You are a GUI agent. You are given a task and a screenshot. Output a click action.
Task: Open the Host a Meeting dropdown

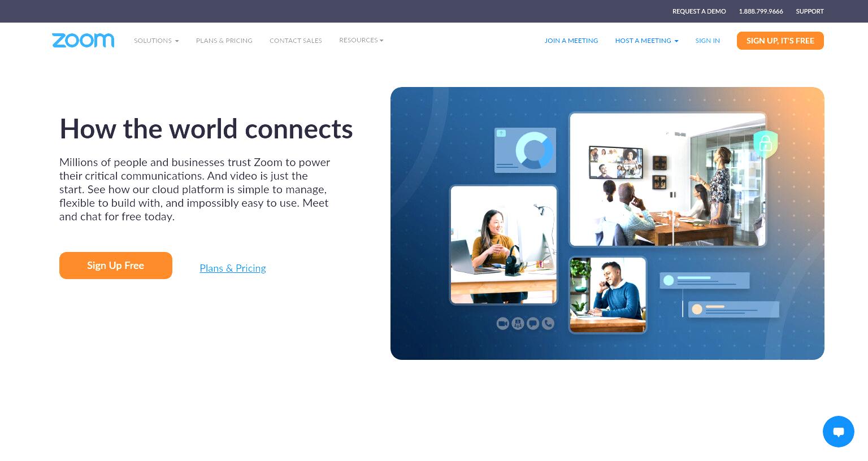(x=646, y=41)
